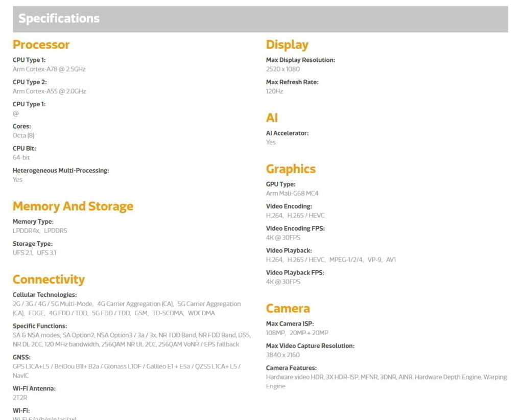Click the Wi-Fi Antenna 2T2R value
The height and width of the screenshot is (420, 523).
pyautogui.click(x=19, y=398)
